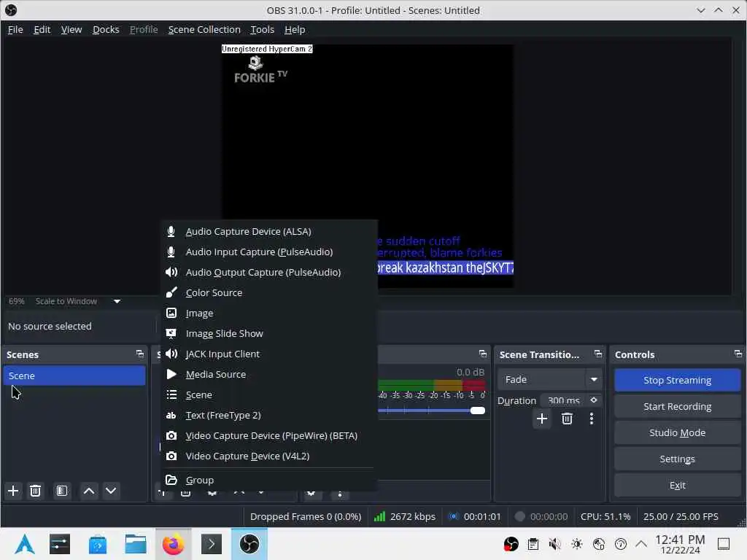Add Scene as a source

tap(269, 394)
